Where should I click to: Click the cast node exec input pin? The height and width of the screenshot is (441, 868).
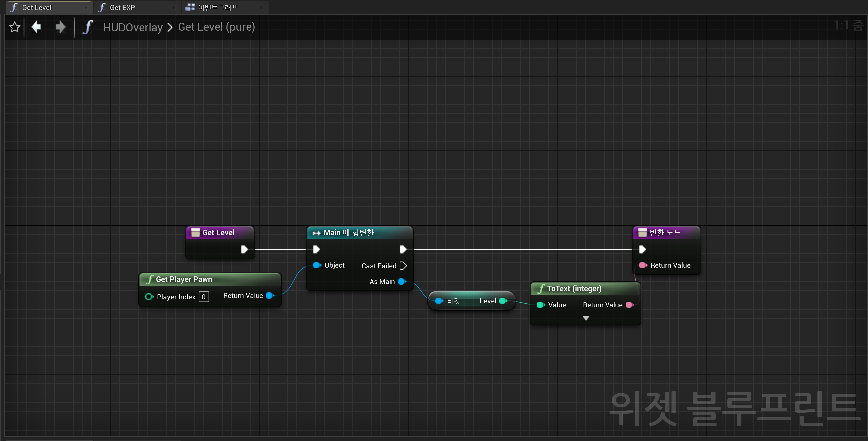(316, 250)
